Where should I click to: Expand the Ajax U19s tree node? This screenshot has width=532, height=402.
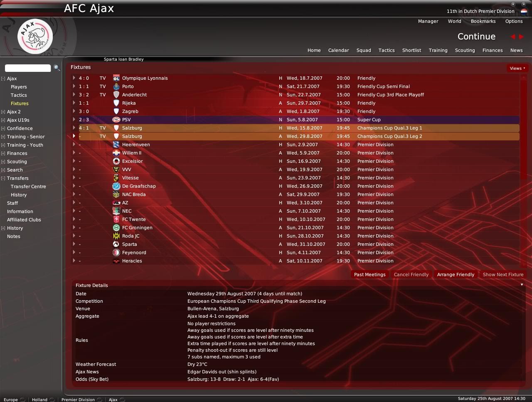(x=3, y=120)
